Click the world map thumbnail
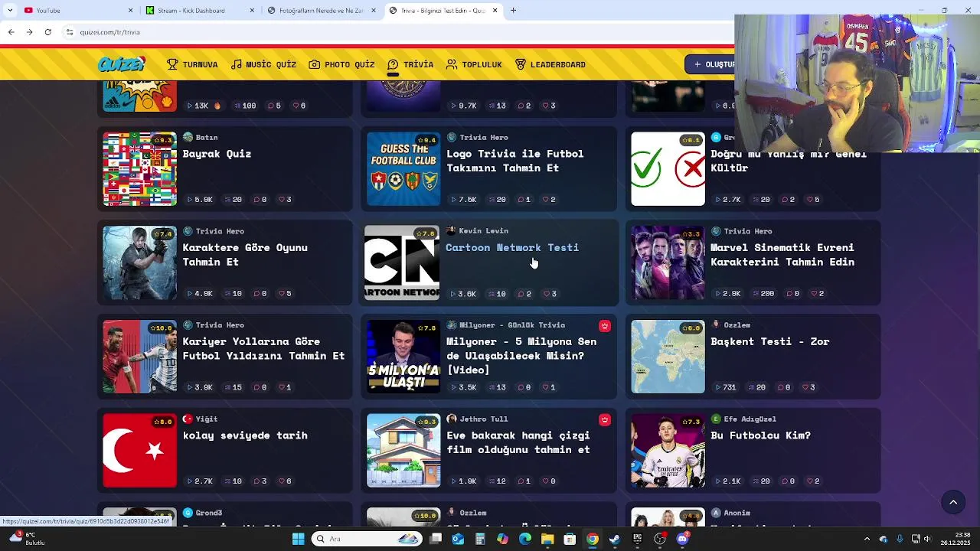The image size is (980, 551). [x=668, y=357]
